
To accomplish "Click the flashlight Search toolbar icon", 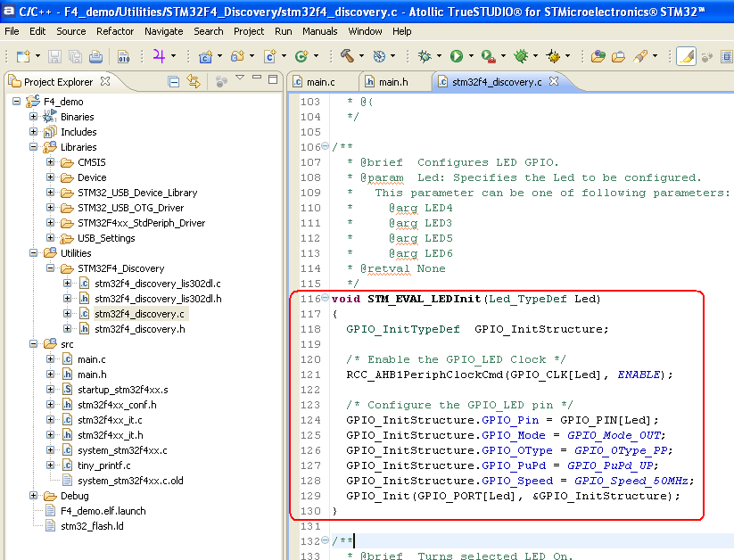I will tap(640, 56).
